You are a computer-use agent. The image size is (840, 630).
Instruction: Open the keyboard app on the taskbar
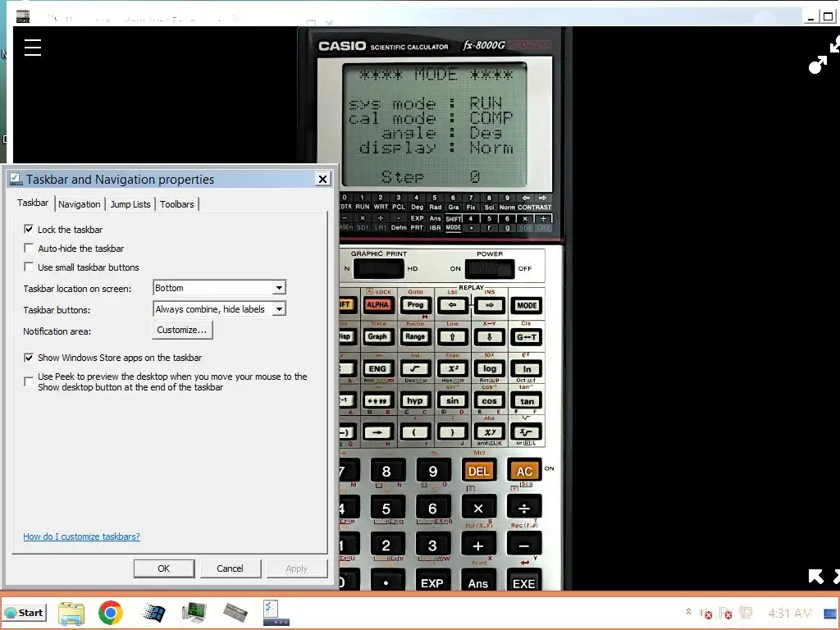coord(235,612)
